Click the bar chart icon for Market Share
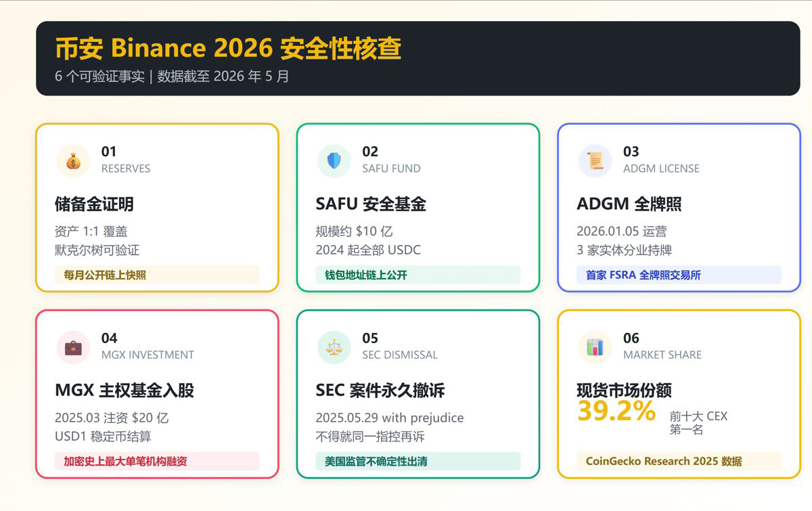812x511 pixels. click(x=595, y=347)
